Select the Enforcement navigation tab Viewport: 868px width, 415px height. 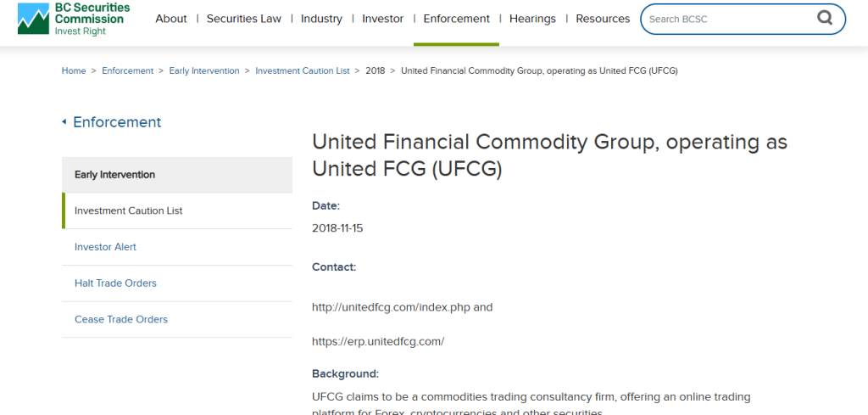457,19
